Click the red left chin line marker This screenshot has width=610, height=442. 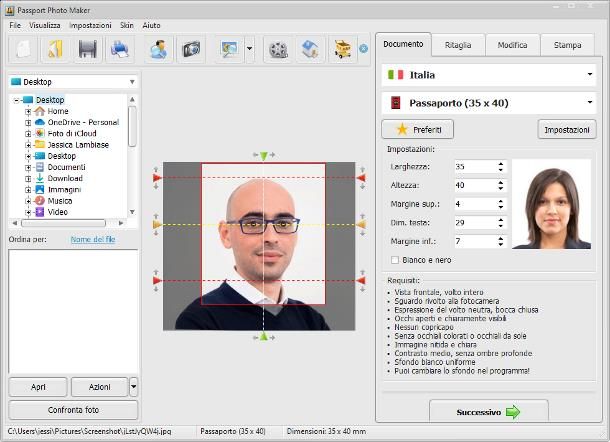(157, 281)
